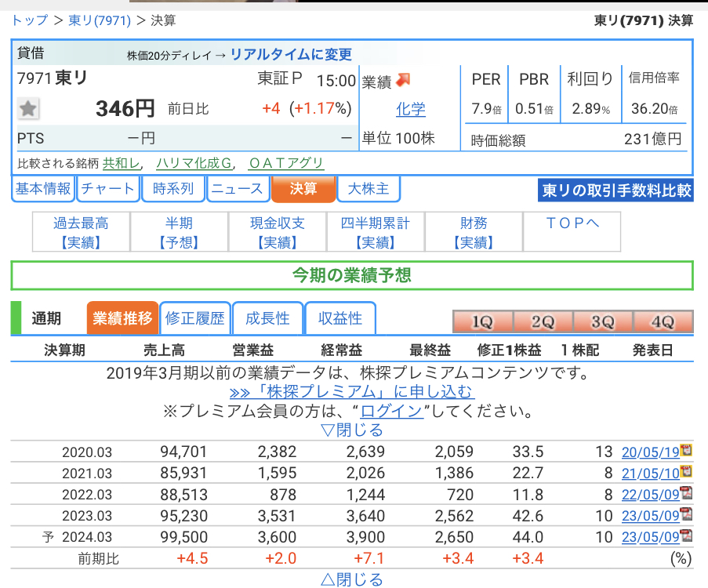The width and height of the screenshot is (708, 588).
Task: Click the 1Q quarter button
Action: [483, 322]
